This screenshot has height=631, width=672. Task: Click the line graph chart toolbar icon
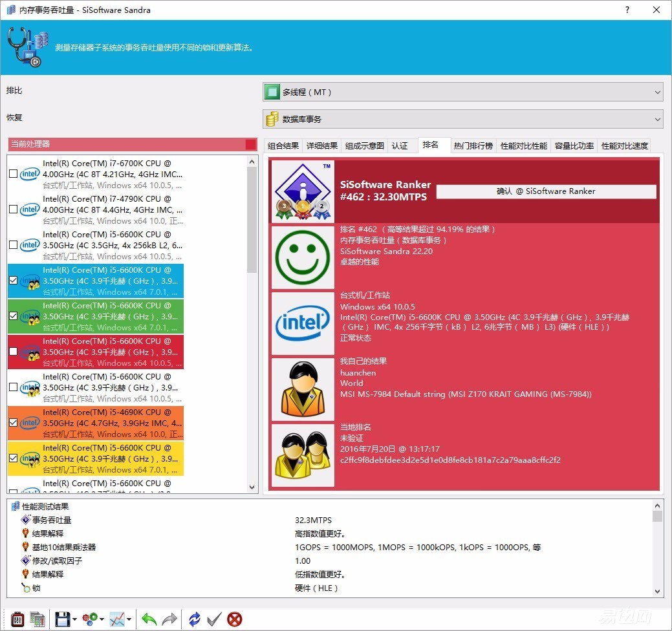pos(117,619)
